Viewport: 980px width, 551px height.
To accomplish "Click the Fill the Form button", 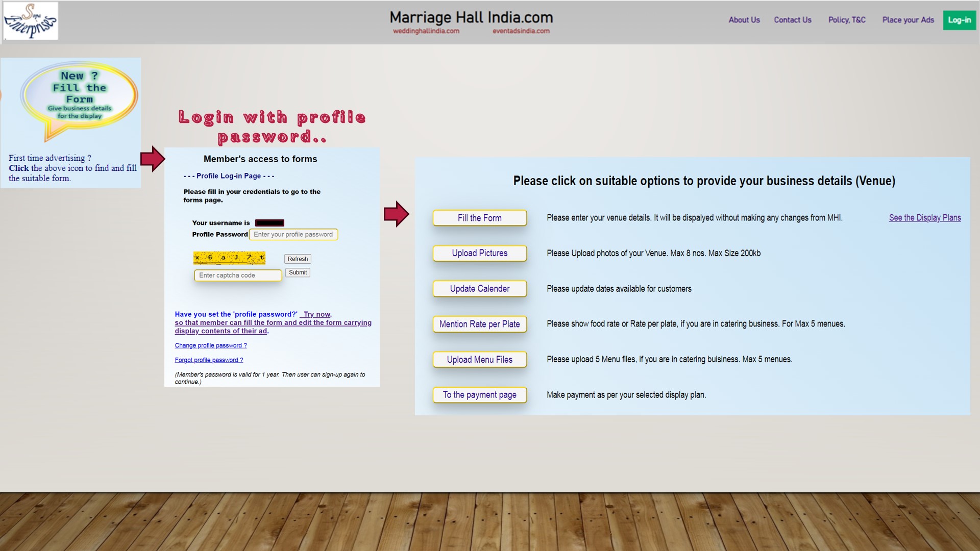I will point(479,218).
